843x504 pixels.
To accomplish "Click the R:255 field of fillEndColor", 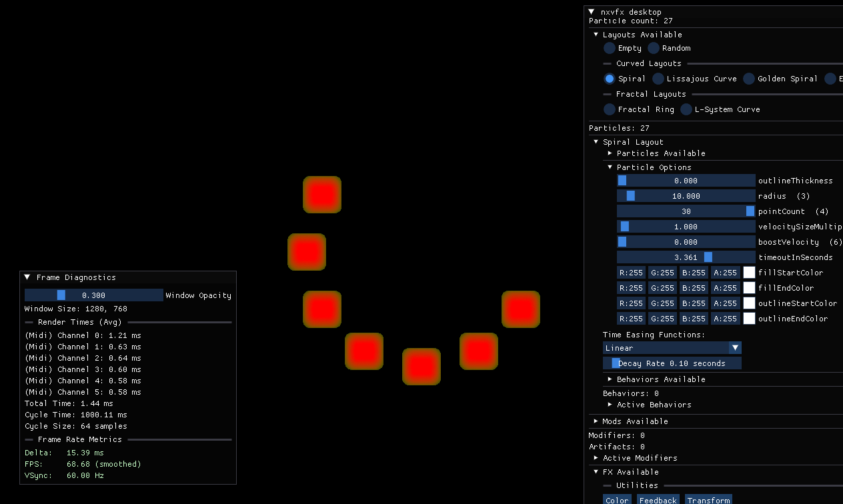I will [x=631, y=287].
